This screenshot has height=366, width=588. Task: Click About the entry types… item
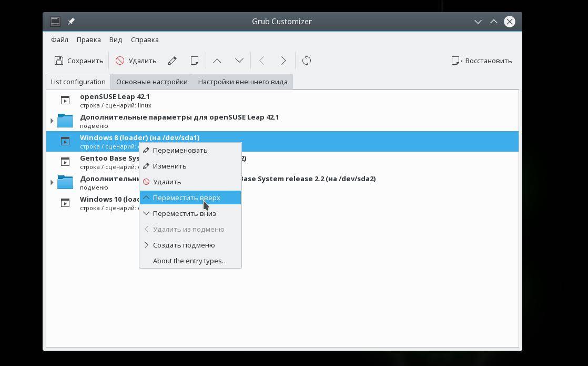(190, 261)
